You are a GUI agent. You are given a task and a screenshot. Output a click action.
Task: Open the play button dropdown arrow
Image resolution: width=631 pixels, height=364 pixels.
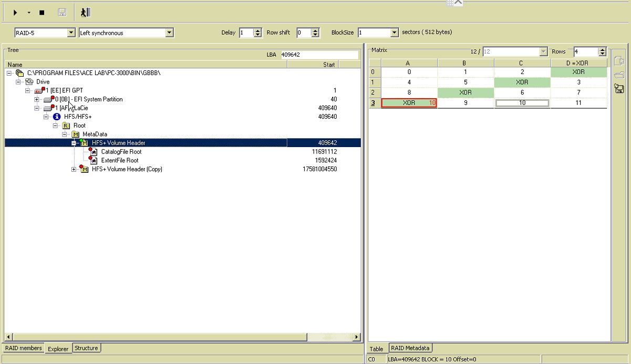(x=29, y=13)
